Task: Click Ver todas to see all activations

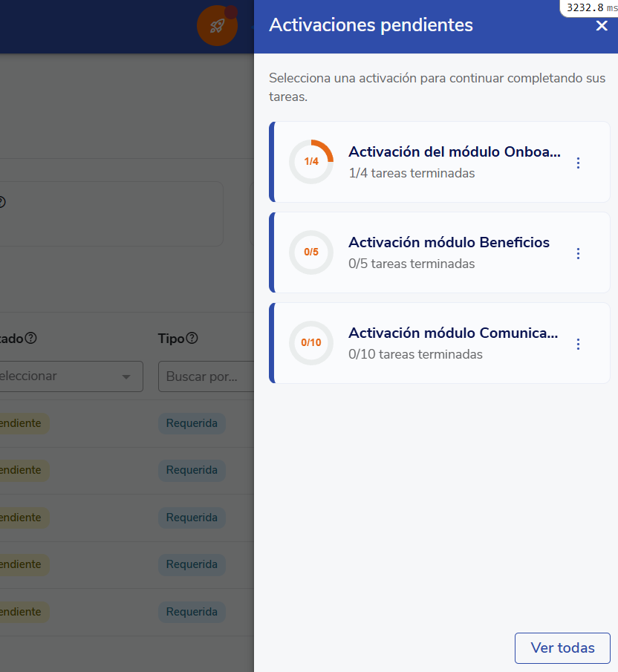Action: [x=562, y=647]
